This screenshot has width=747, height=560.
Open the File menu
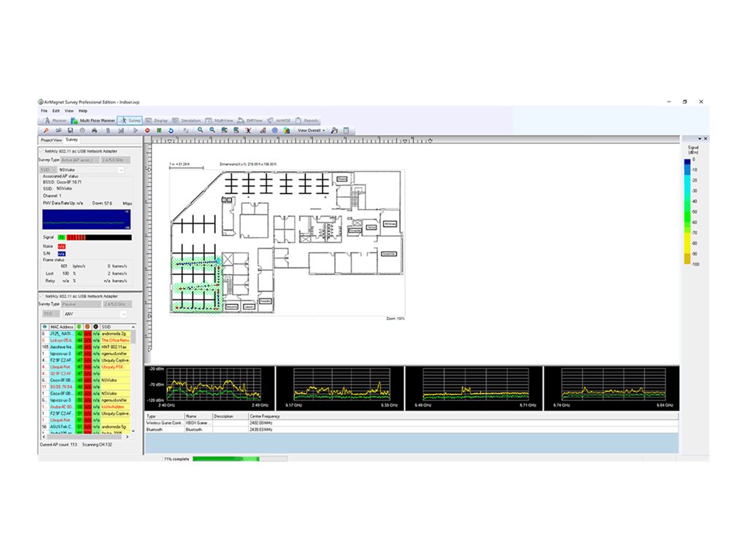coord(44,111)
